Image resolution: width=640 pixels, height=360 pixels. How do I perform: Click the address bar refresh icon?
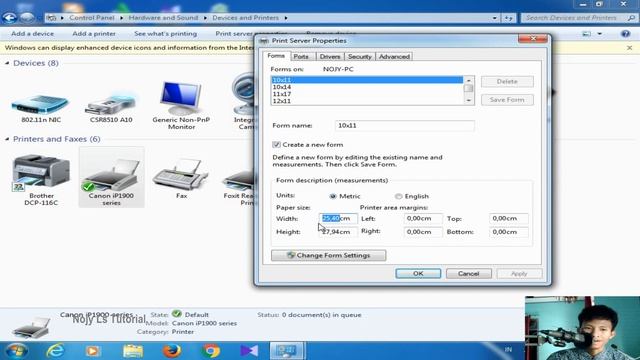508,18
